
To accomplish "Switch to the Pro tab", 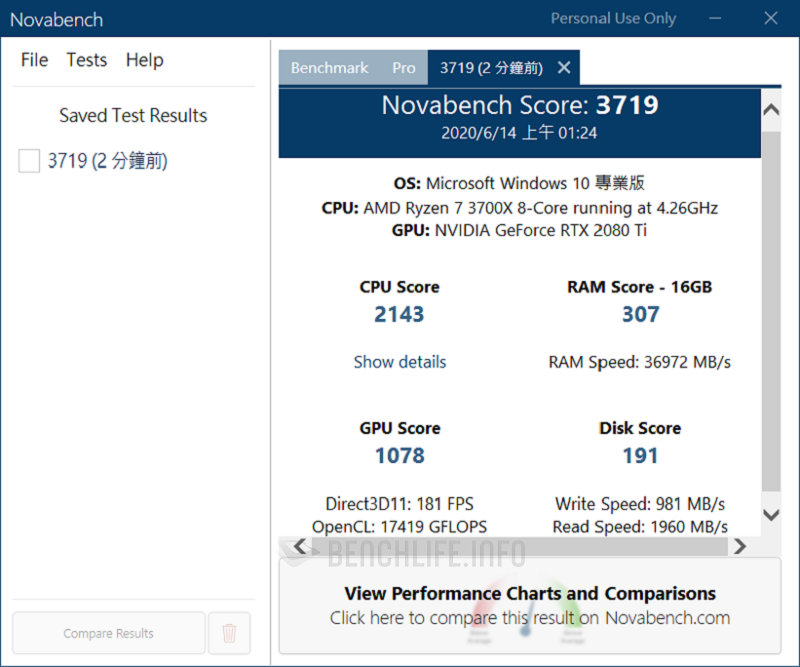I will pyautogui.click(x=404, y=67).
